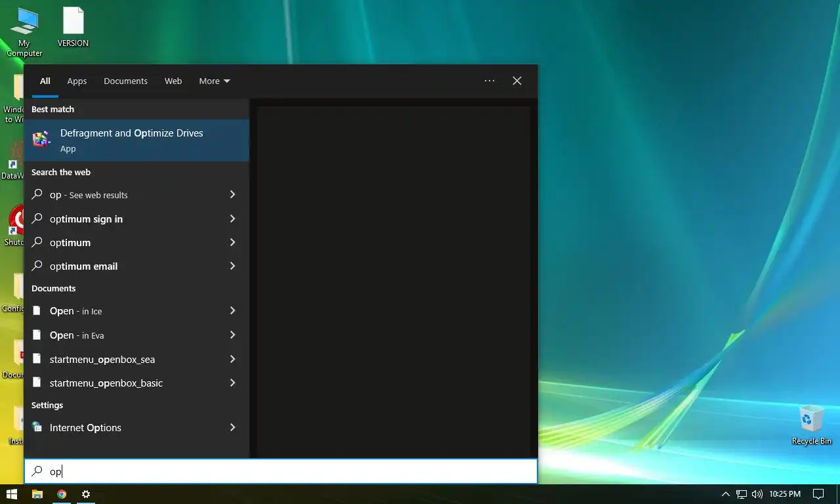Expand the arrow for Open in Ice
840x504 pixels.
click(x=232, y=310)
